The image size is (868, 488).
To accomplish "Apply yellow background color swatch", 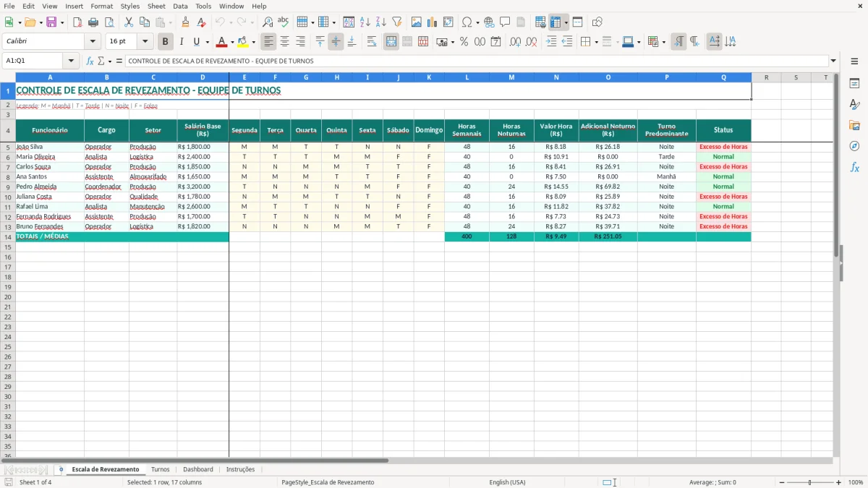I will (x=243, y=42).
